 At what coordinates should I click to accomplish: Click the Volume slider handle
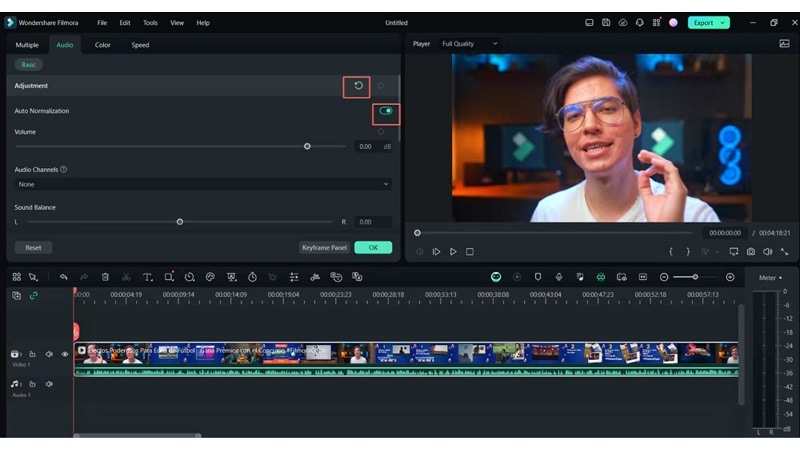[x=307, y=146]
